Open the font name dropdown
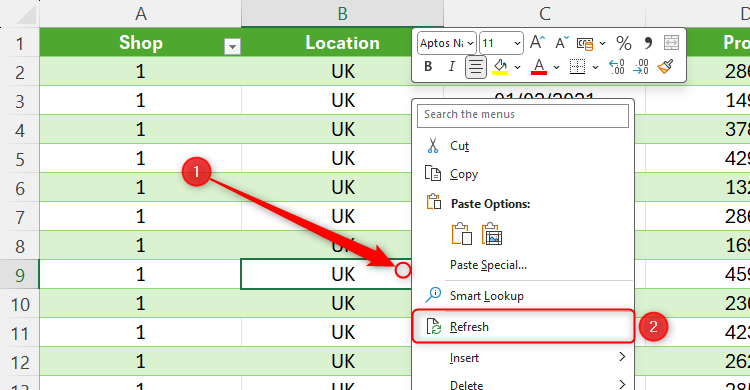The height and width of the screenshot is (390, 750). pos(471,44)
